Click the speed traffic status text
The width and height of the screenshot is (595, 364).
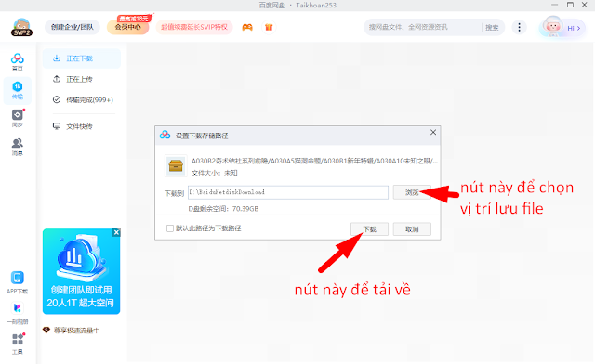pos(76,331)
